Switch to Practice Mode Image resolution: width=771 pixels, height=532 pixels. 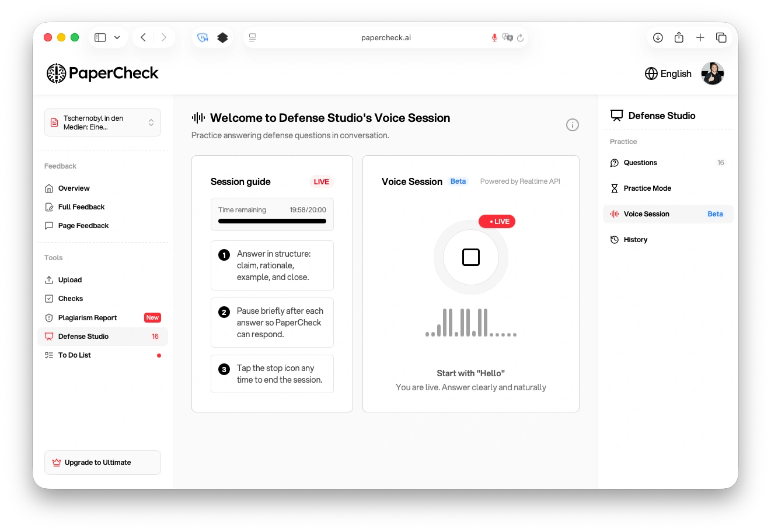pyautogui.click(x=647, y=188)
